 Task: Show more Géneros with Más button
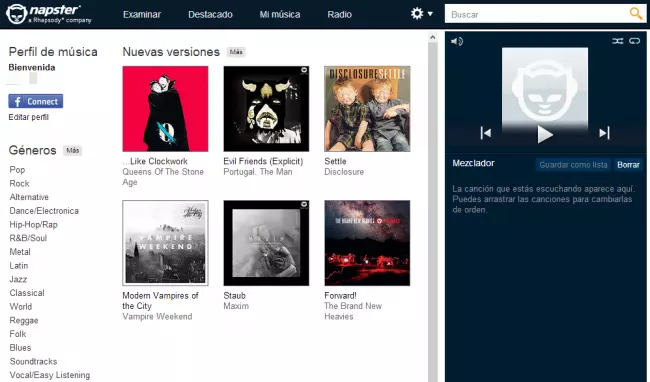(x=73, y=150)
